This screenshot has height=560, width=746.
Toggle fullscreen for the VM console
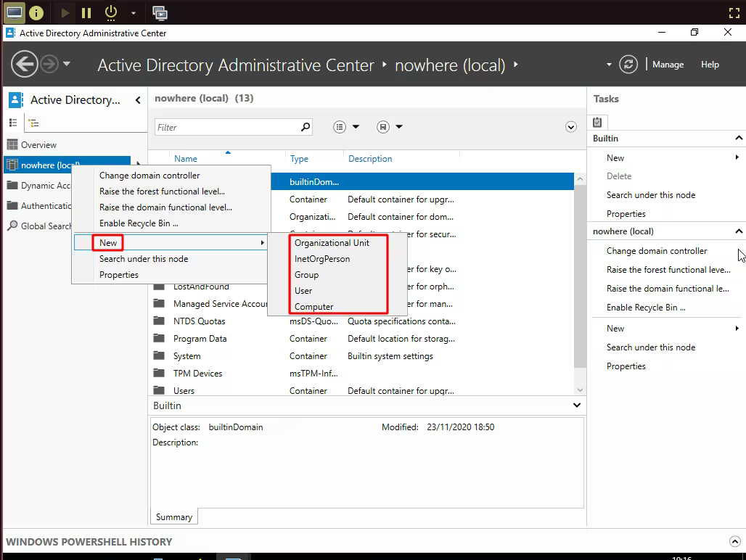[x=734, y=13]
